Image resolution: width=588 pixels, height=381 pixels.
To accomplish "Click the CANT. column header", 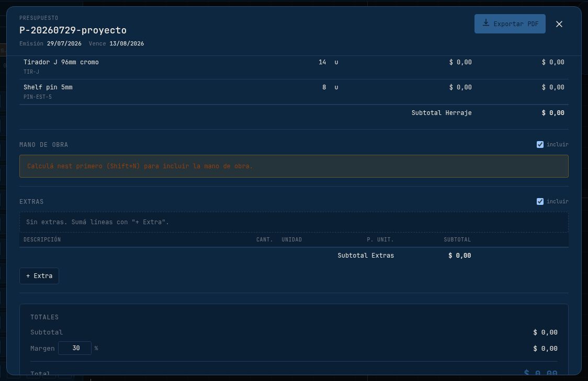I will [264, 240].
